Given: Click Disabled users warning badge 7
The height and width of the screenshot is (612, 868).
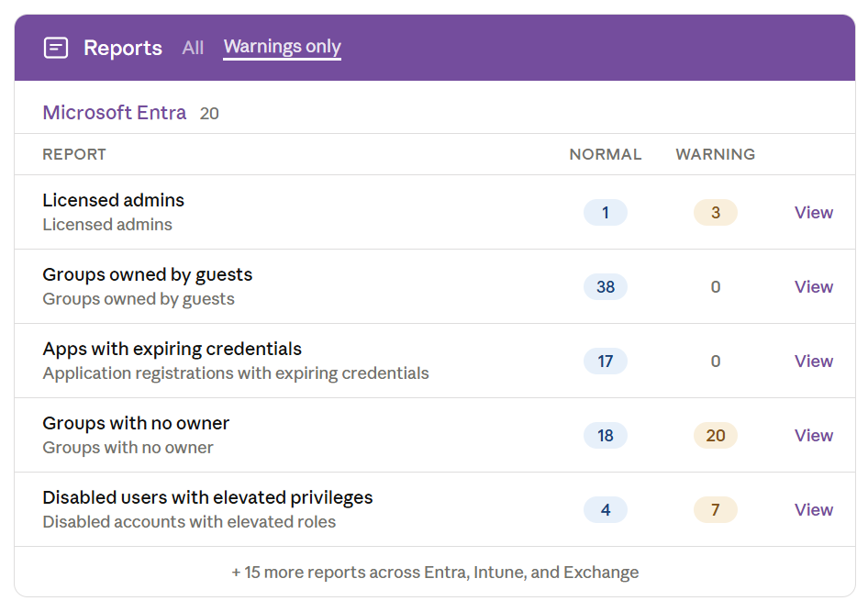Looking at the screenshot, I should click(715, 510).
